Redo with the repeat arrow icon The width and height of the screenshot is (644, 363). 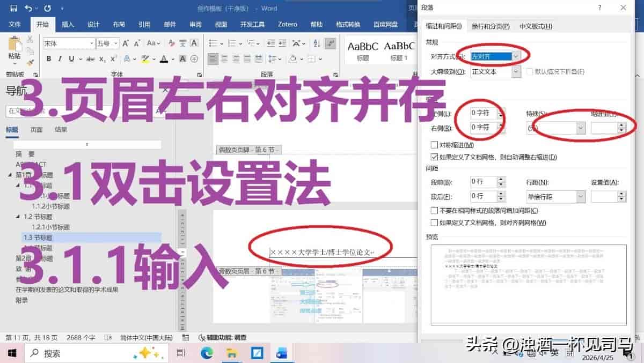pos(46,8)
